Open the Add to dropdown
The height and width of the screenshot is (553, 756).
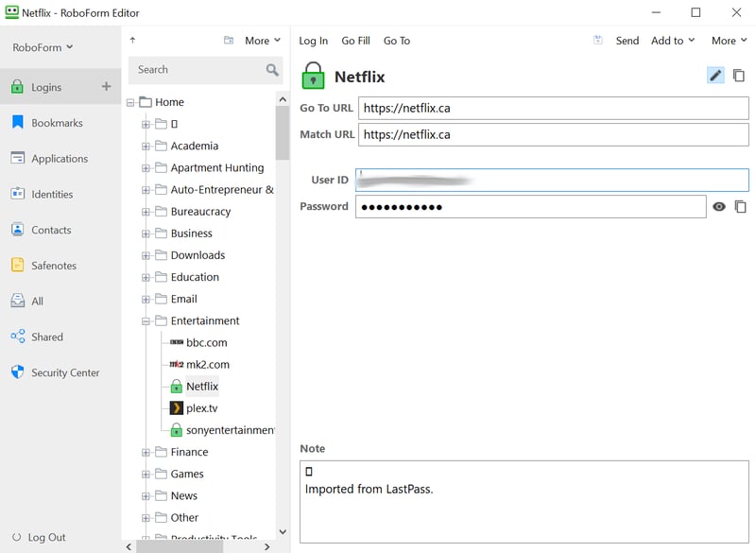click(x=673, y=41)
